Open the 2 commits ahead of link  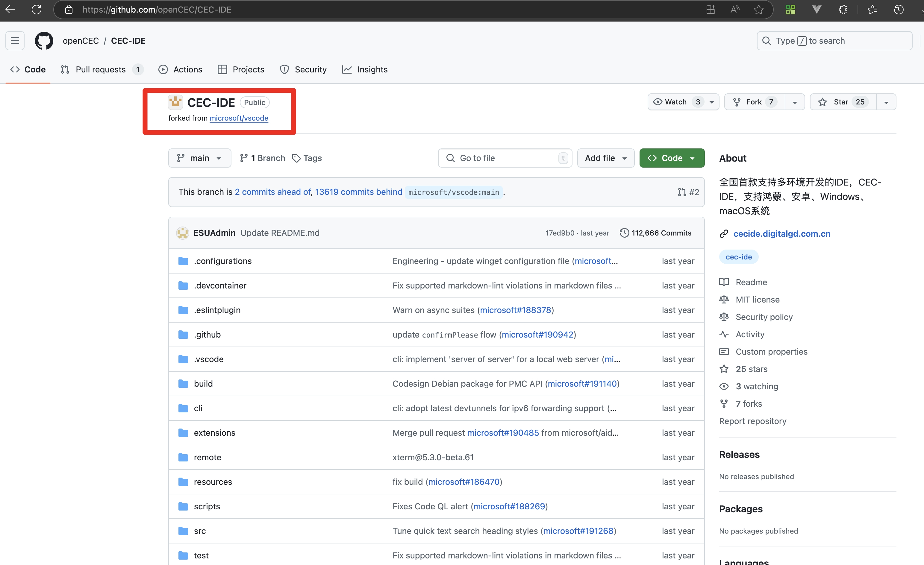pos(273,192)
